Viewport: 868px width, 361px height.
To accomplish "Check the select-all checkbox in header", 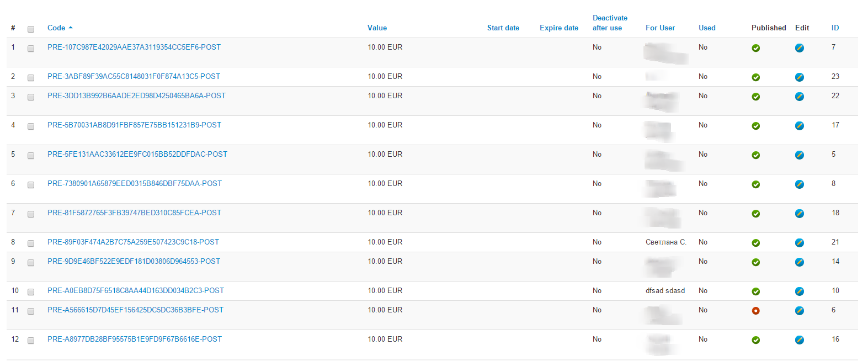I will click(31, 29).
